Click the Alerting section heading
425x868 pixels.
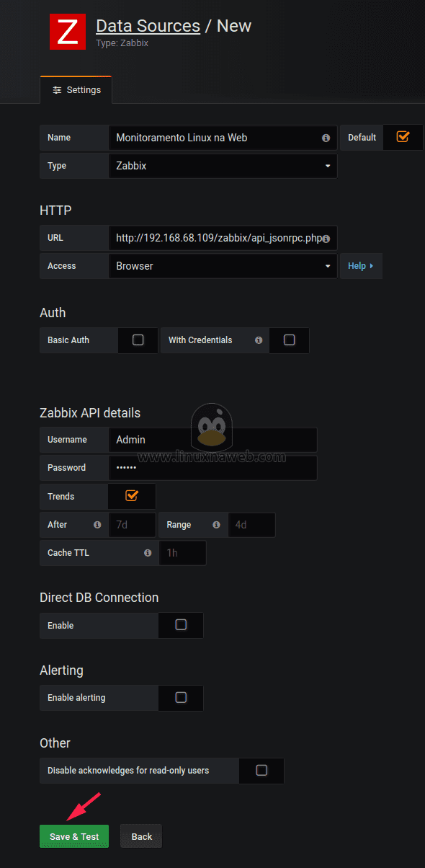coord(61,670)
